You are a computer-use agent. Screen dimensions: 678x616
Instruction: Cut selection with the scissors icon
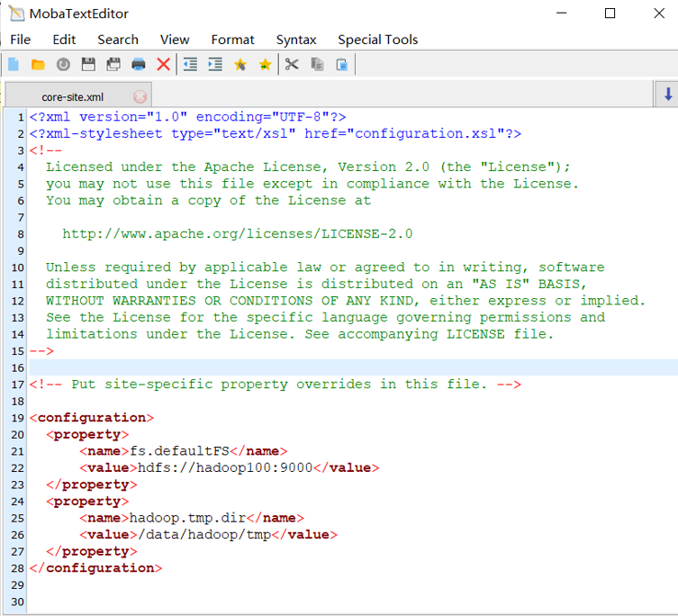(292, 65)
